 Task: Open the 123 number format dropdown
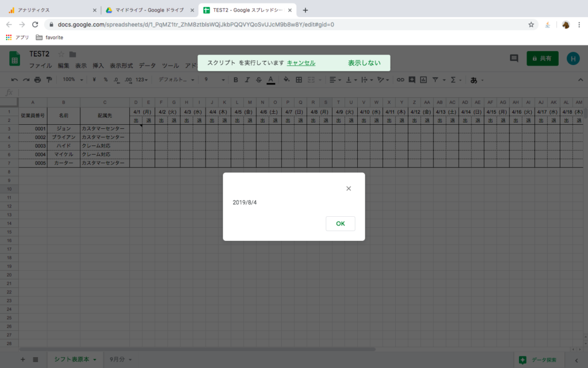pos(142,80)
